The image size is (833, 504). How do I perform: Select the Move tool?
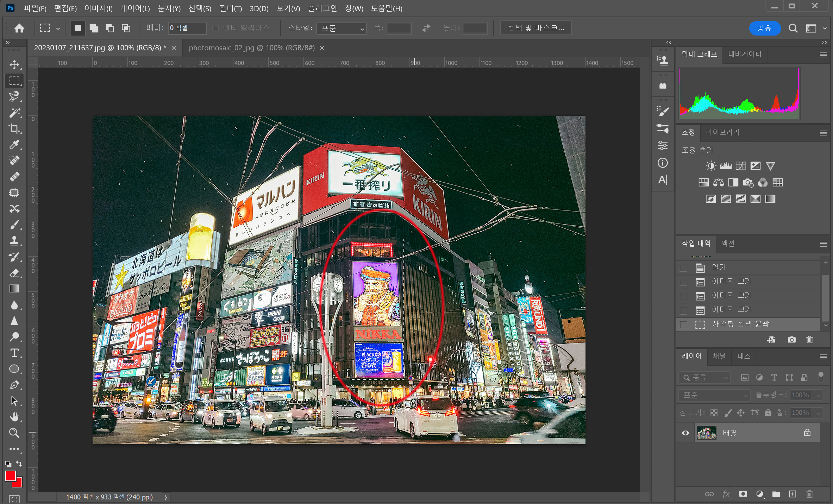(x=14, y=64)
